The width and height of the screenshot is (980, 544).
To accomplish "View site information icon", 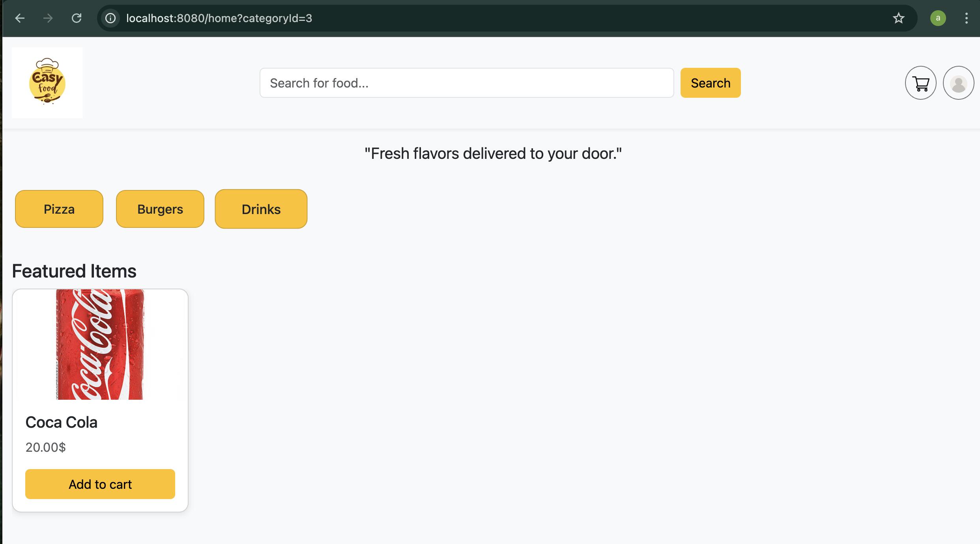I will pyautogui.click(x=111, y=18).
